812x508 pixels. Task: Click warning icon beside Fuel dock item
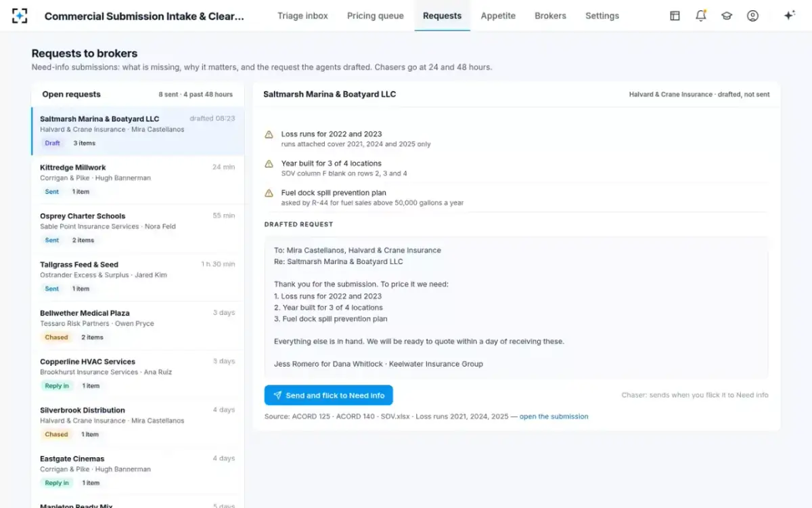point(269,193)
